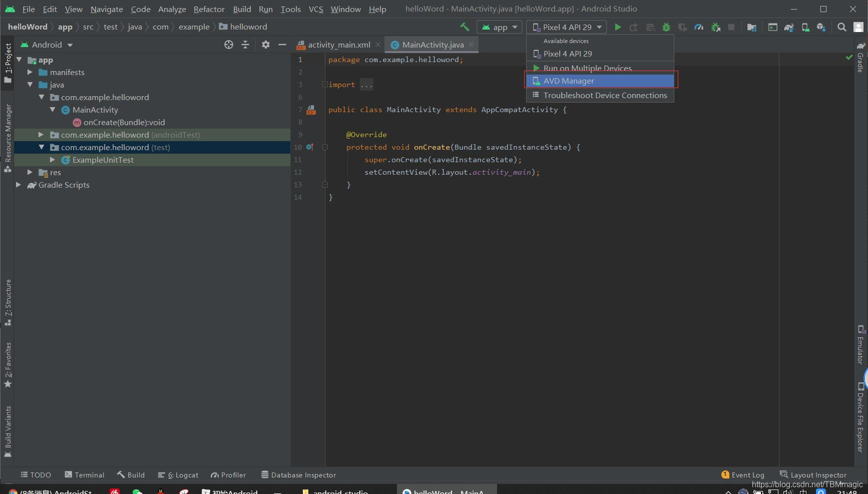Image resolution: width=868 pixels, height=494 pixels.
Task: Choose Troubleshoot Device Connections
Action: 600,95
